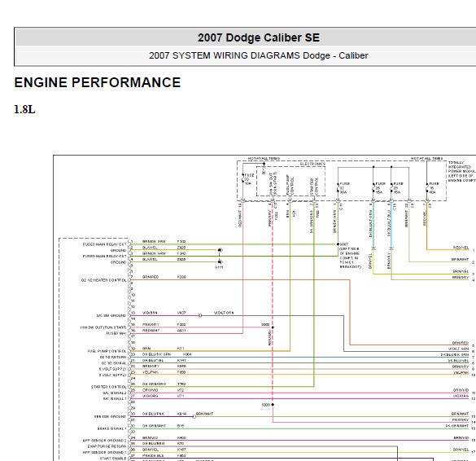The image size is (476, 461).
Task: Select the "2007 SYSTEM WIRING DIAGRAMS" subtitle line
Action: pyautogui.click(x=258, y=55)
